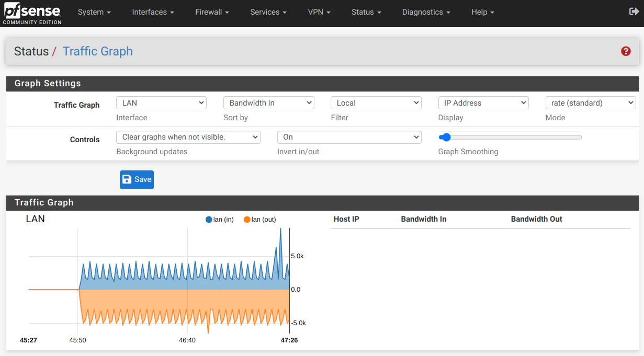
Task: Open the Firewall menu
Action: [x=212, y=12]
